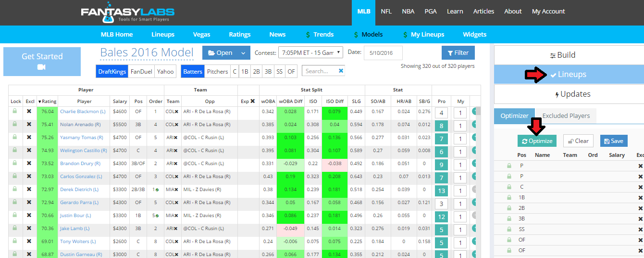Click the player table's vertical scrollbar thumb

pos(478,112)
